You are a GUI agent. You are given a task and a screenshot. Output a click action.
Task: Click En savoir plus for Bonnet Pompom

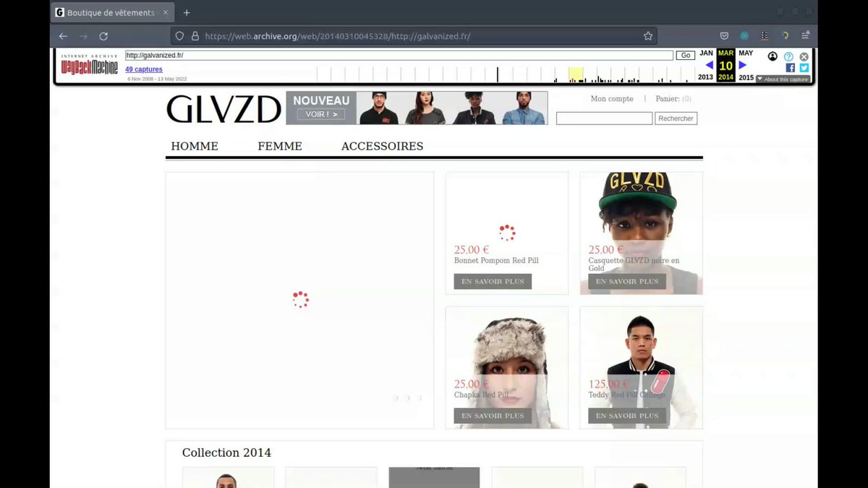493,281
